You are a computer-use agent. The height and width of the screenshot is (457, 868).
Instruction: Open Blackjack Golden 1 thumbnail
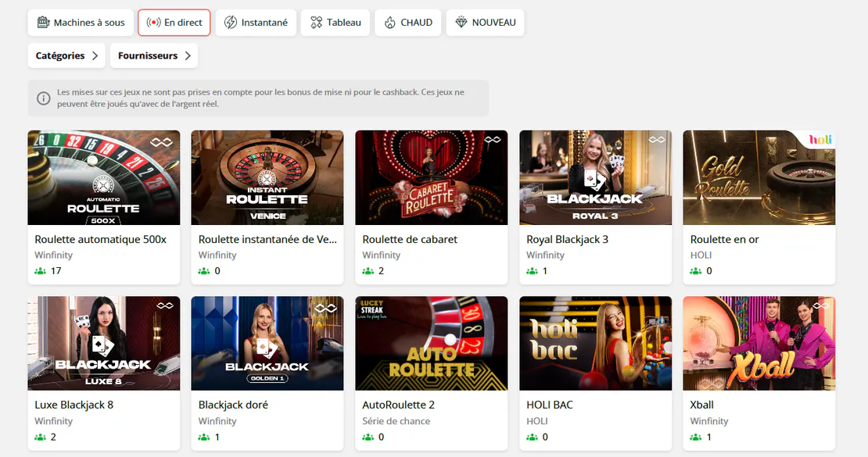(x=267, y=344)
